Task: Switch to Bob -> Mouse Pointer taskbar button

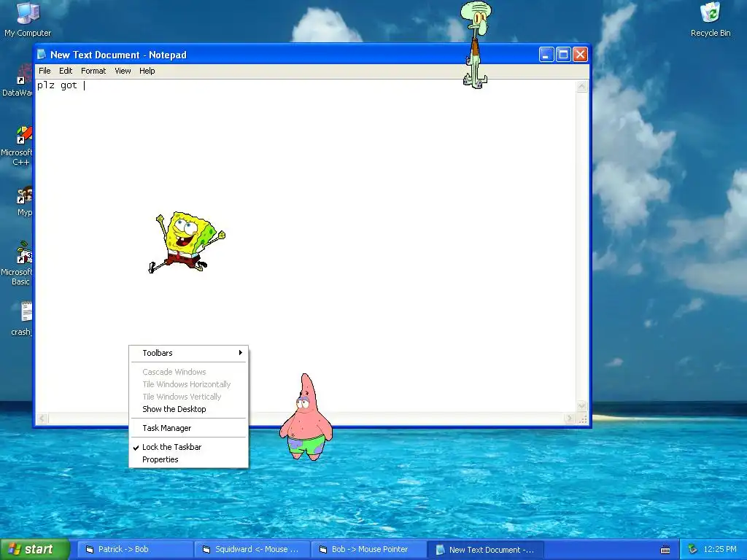Action: [x=368, y=550]
